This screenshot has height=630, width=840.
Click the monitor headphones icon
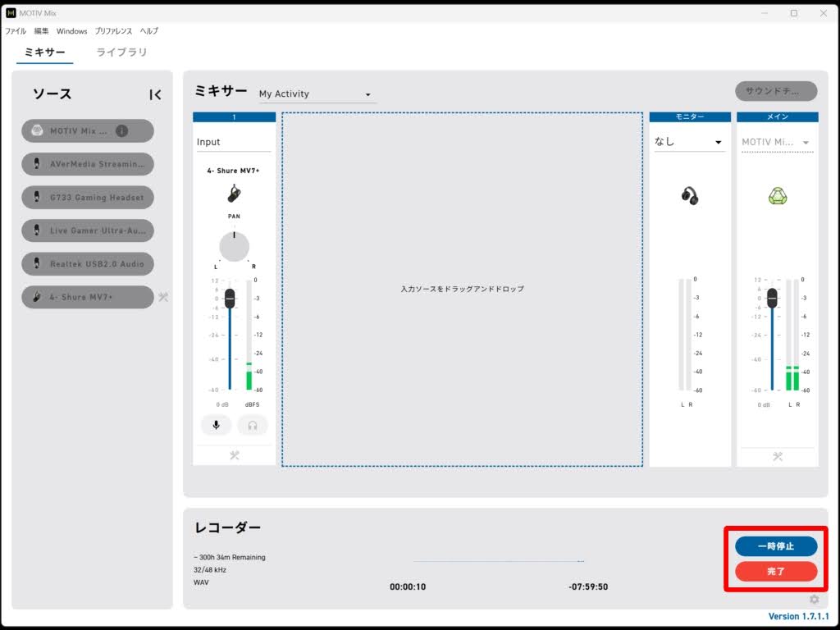(690, 195)
